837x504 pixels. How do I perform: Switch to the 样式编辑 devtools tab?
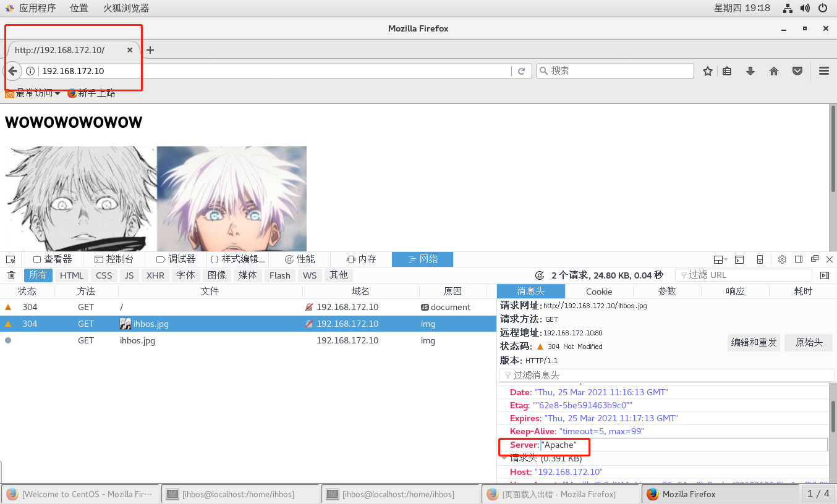tap(237, 259)
